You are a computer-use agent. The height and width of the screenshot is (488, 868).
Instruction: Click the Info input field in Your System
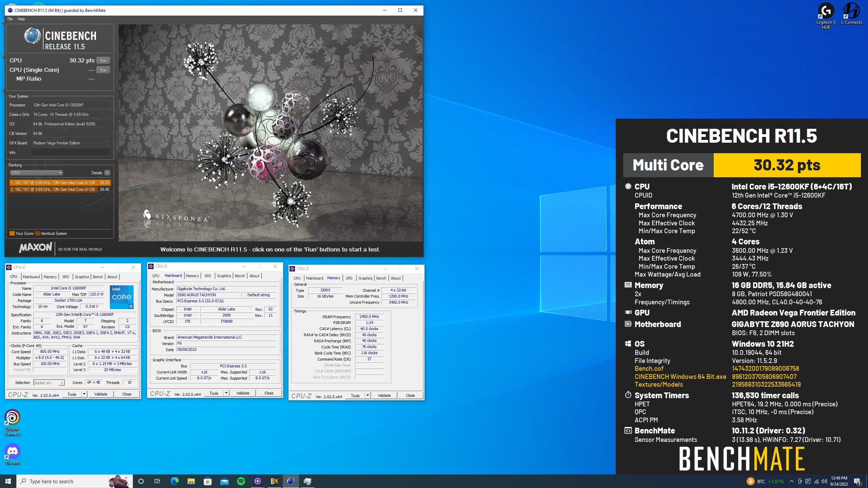click(x=71, y=152)
